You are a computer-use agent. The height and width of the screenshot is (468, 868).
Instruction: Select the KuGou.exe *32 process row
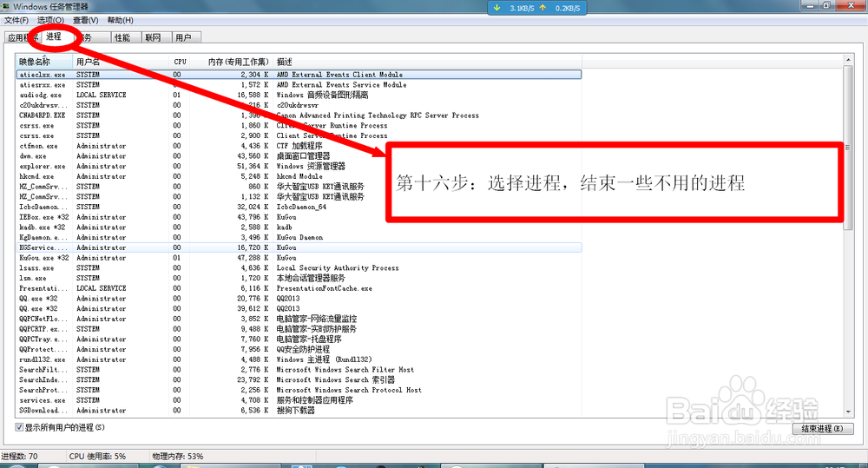pyautogui.click(x=299, y=258)
